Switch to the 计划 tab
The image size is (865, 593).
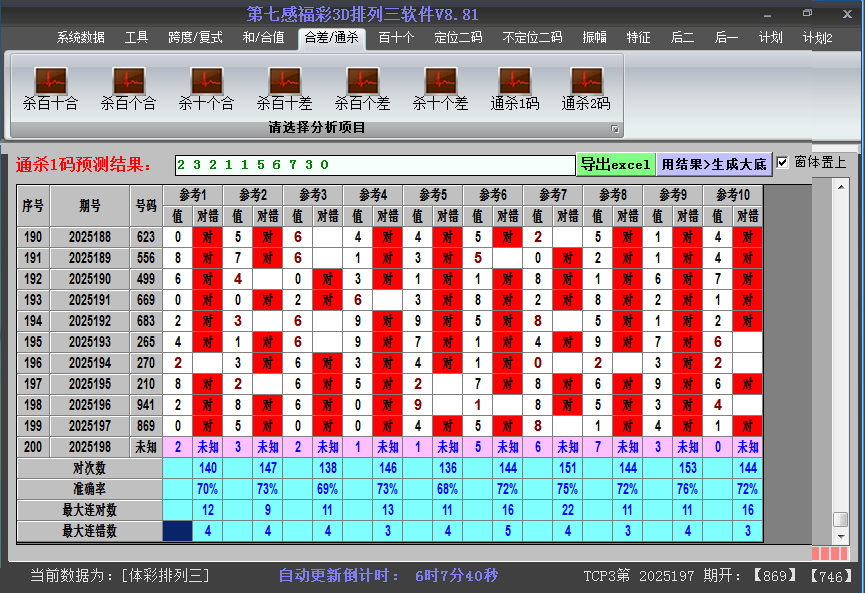[771, 38]
